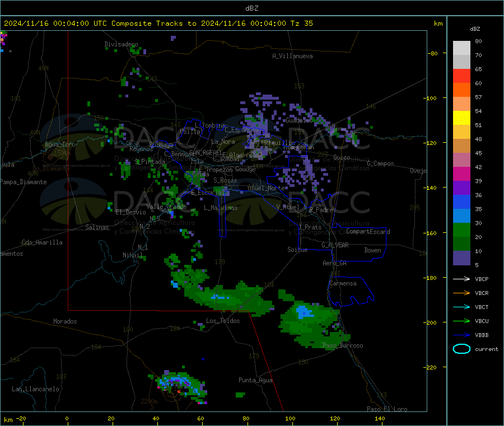The width and height of the screenshot is (504, 426).
Task: Click the blue 35 dBZ color swatch
Action: (x=461, y=202)
